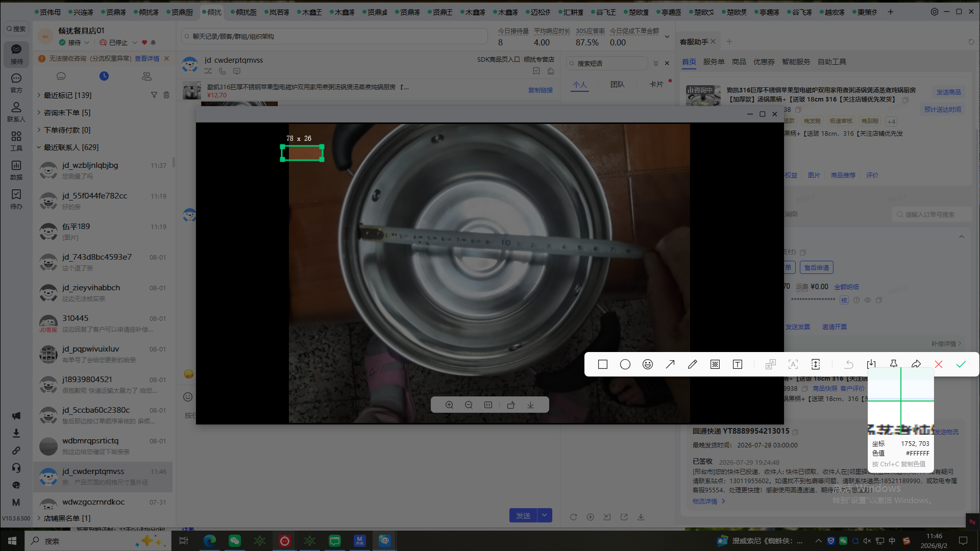Collapse the 最近联系人 [629] group
Image resolution: width=980 pixels, height=551 pixels.
[x=39, y=147]
